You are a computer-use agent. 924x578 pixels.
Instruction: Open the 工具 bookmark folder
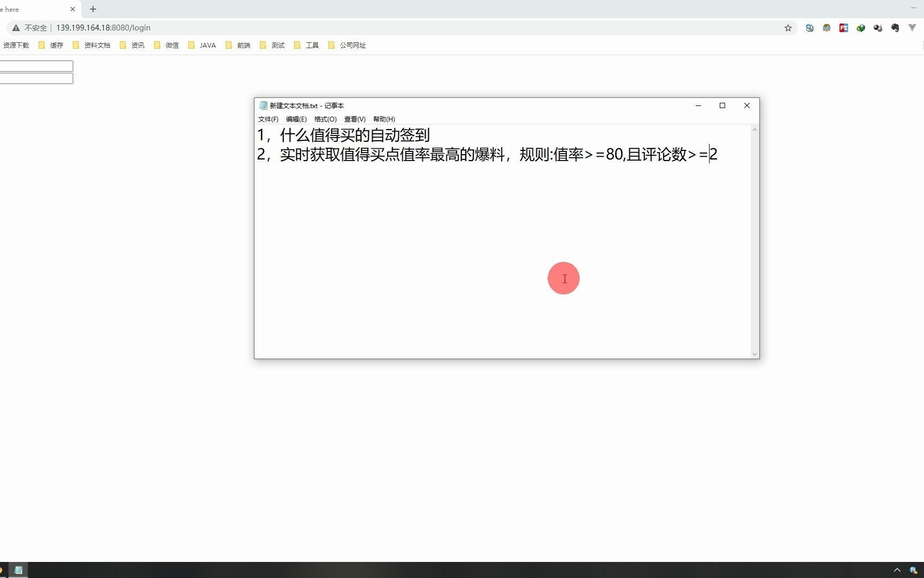306,45
